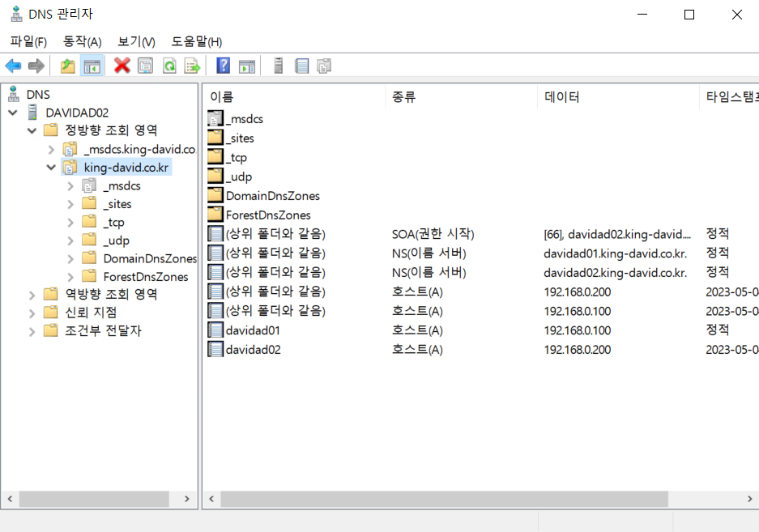Select the DNS root node icon

14,94
